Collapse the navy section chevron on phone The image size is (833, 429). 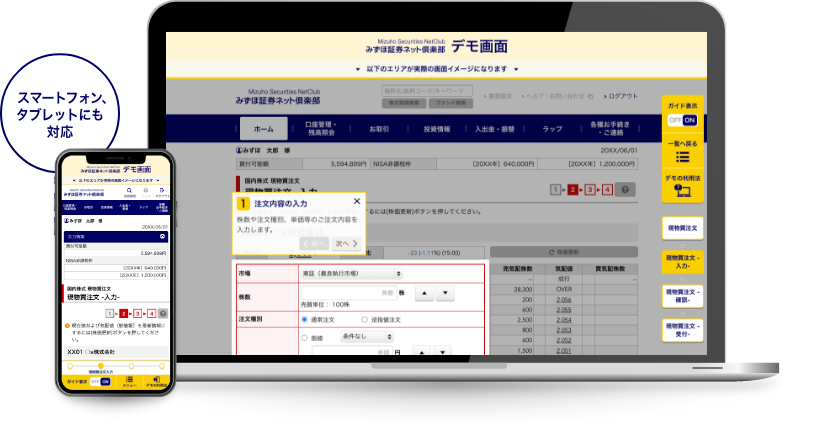pos(162,236)
